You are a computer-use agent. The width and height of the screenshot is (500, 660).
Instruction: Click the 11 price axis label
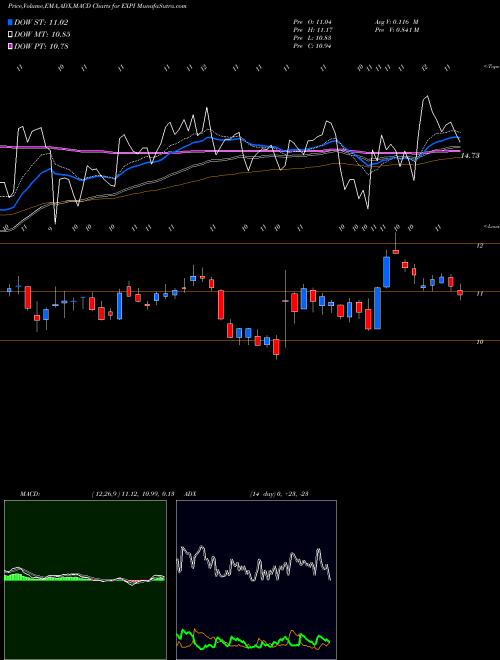pos(479,294)
